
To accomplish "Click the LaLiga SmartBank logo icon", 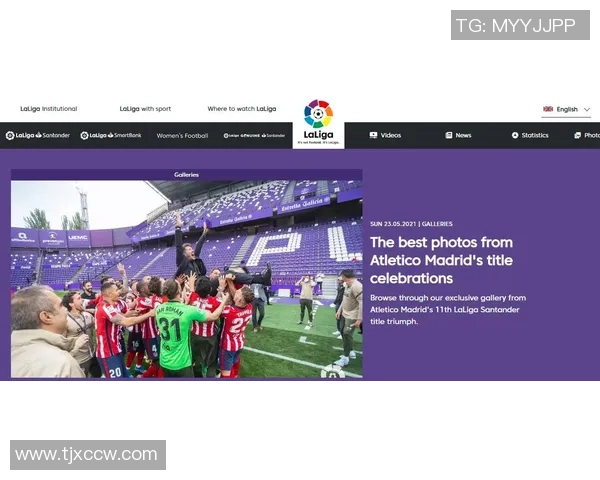I will (x=84, y=135).
